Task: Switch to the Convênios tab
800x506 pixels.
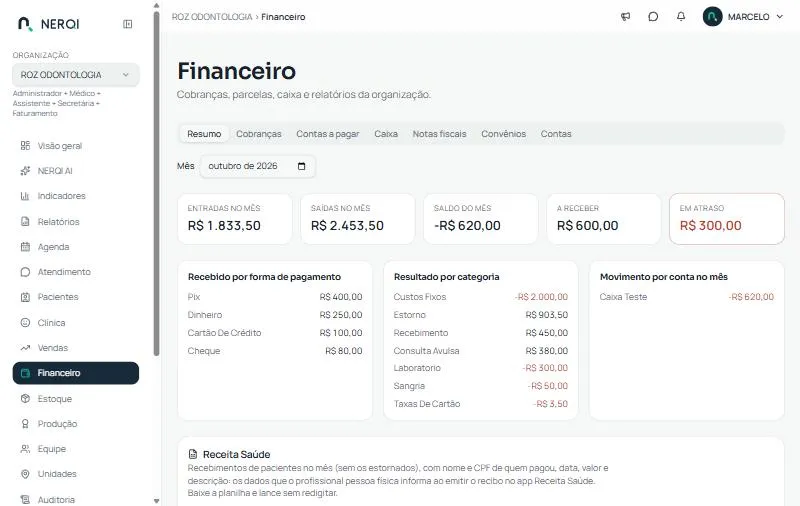Action: (504, 134)
